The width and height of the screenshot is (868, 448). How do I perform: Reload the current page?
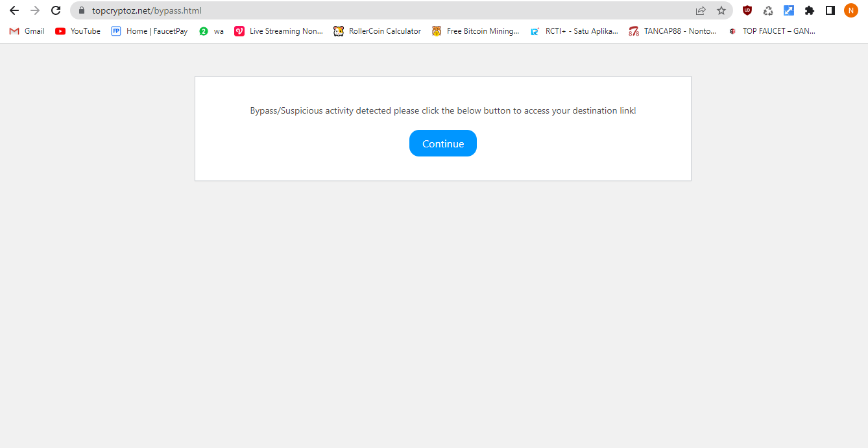pos(56,10)
